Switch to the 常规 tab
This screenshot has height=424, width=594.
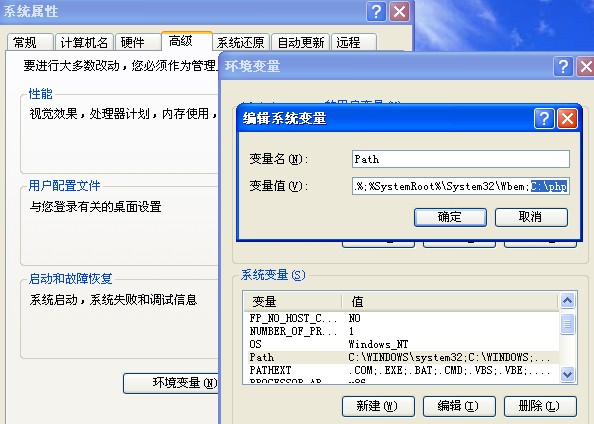[25, 42]
